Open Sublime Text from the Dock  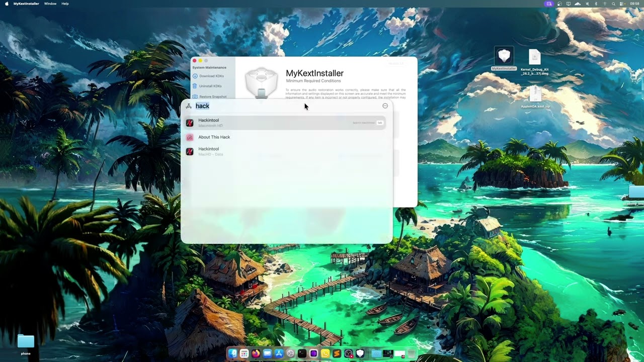point(337,353)
